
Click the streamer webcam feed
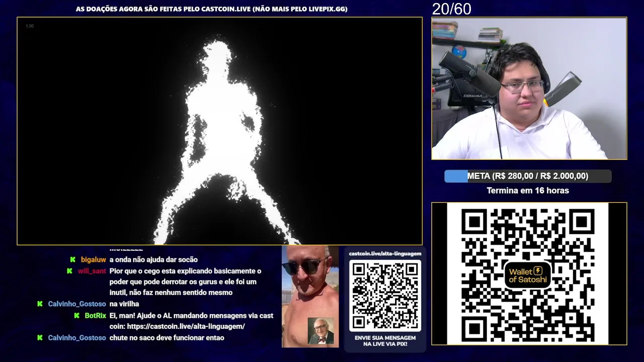coord(529,88)
